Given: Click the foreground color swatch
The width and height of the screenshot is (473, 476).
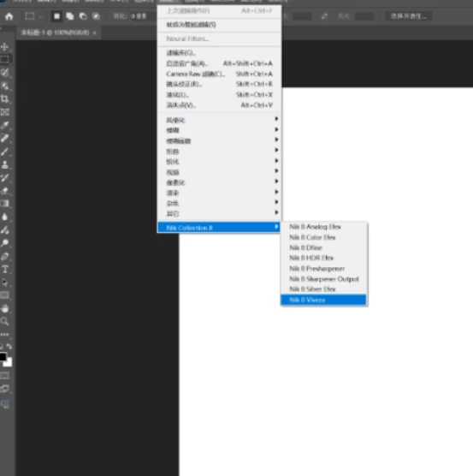Looking at the screenshot, I should click(3, 356).
